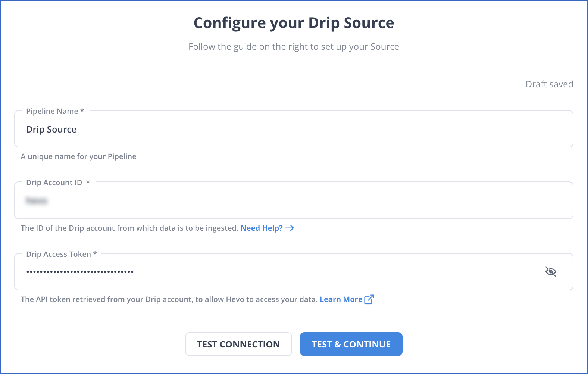Click 'Follow the guide on the right' subtitle

294,47
